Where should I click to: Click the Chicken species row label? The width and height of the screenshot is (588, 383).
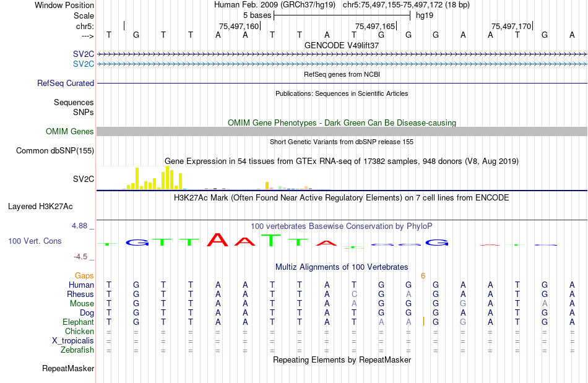79,331
